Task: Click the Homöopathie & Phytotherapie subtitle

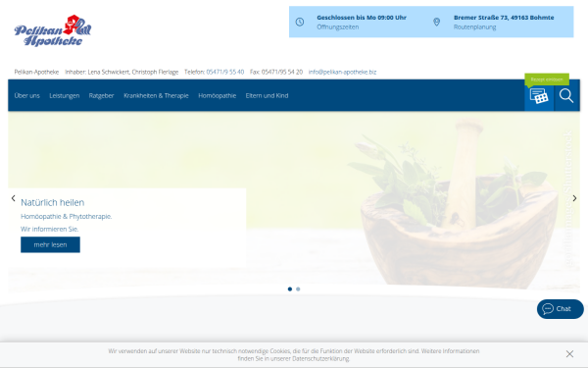Action: [x=67, y=217]
